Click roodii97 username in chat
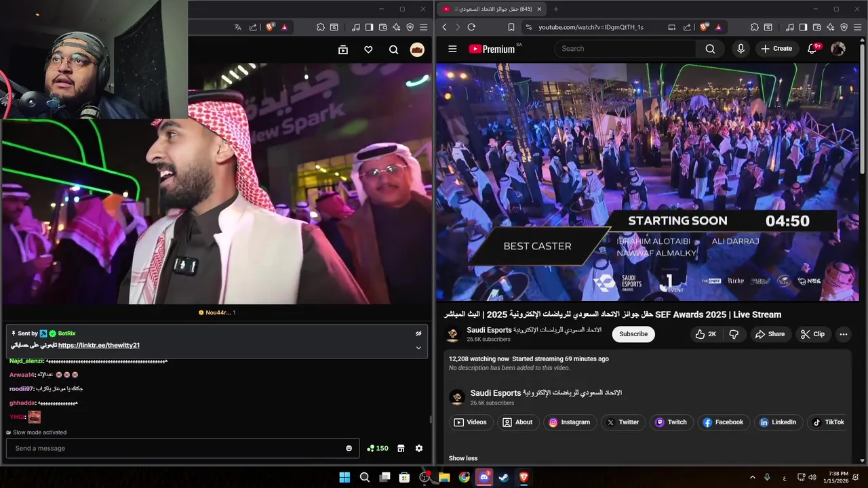The image size is (868, 488). click(22, 389)
